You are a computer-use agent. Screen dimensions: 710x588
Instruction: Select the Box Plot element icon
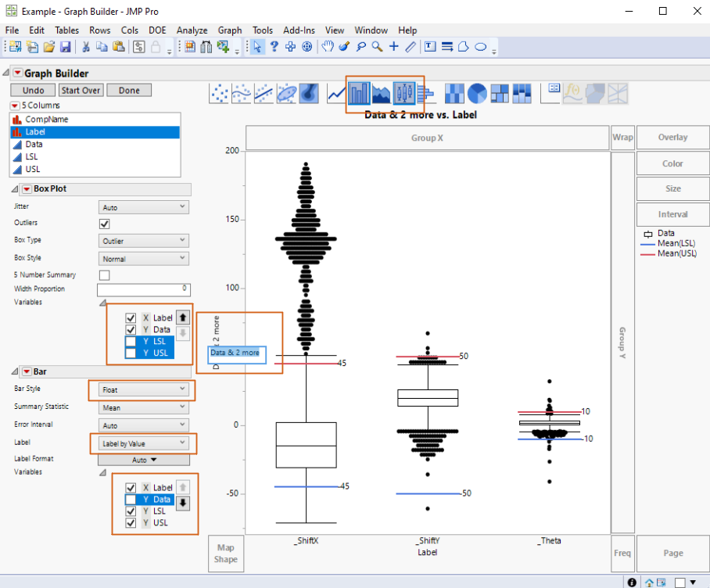[403, 94]
